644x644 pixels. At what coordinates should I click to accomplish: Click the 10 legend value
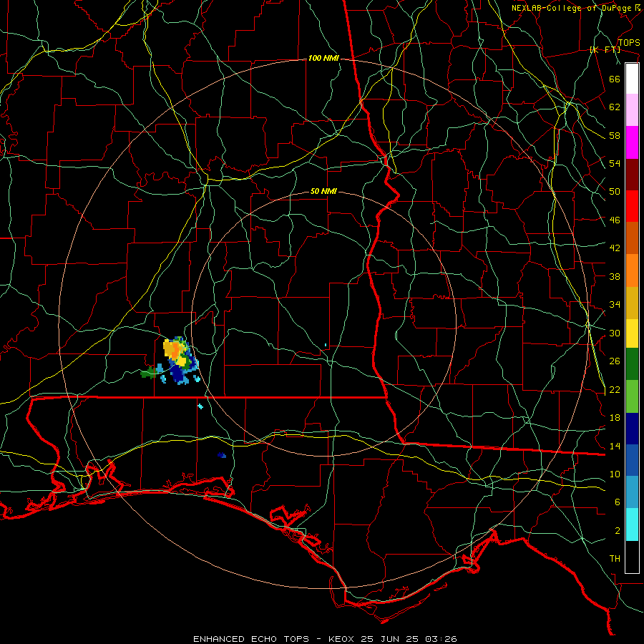pos(615,474)
